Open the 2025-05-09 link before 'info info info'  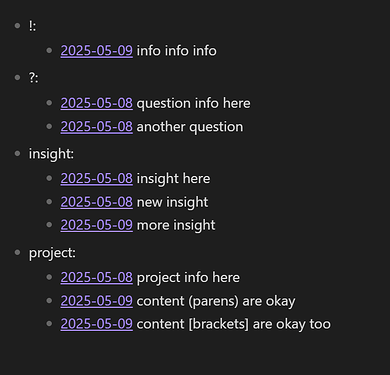(x=97, y=51)
